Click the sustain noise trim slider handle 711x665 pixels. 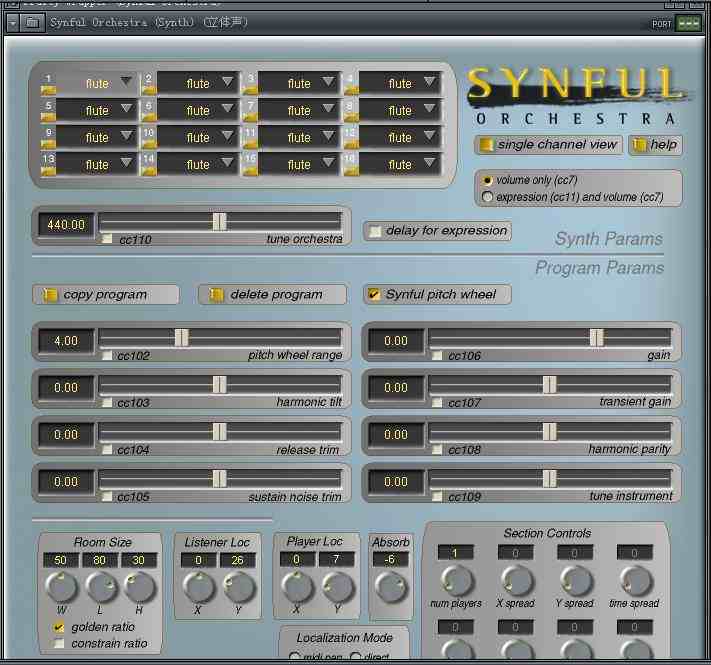219,479
